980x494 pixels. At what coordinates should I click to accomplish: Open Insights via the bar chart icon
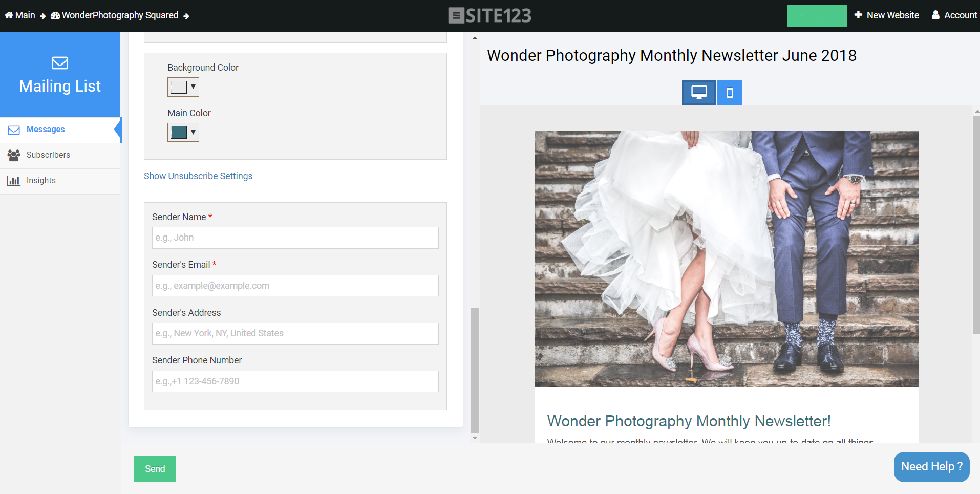[x=14, y=180]
